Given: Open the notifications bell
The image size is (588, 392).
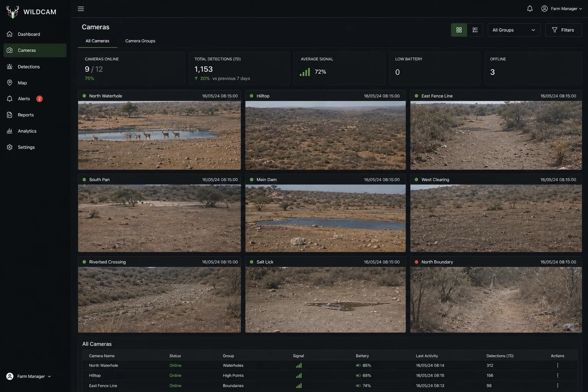Looking at the screenshot, I should [x=530, y=8].
